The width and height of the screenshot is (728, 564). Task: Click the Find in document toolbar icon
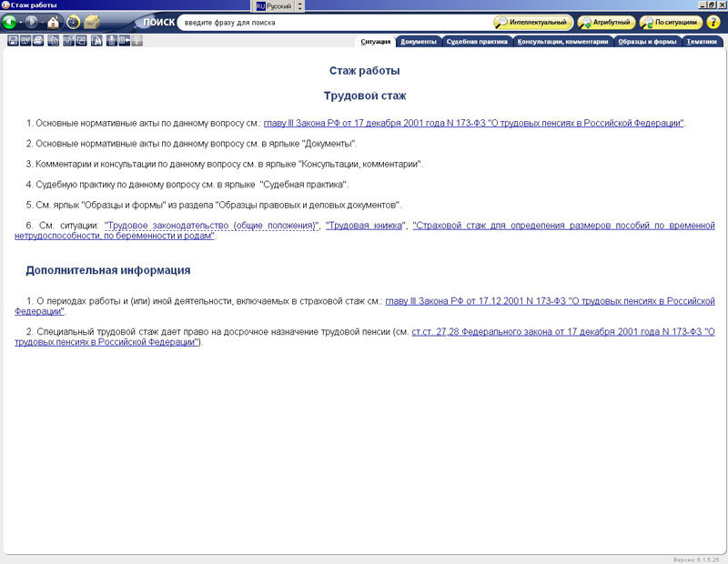[x=96, y=41]
